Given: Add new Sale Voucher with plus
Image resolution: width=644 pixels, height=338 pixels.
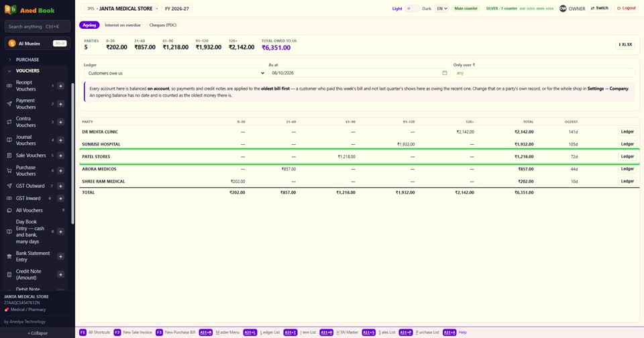Looking at the screenshot, I should [60, 156].
